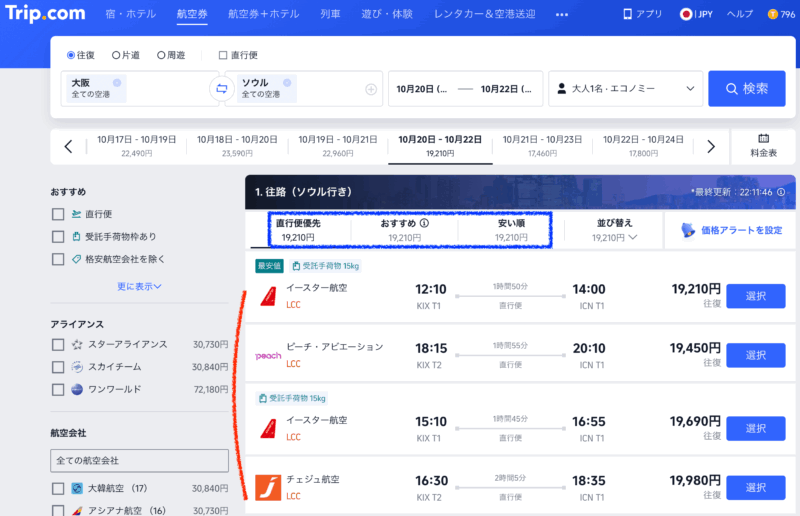Open the 並び替え sort dropdown
The width and height of the screenshot is (800, 516).
[x=614, y=230]
